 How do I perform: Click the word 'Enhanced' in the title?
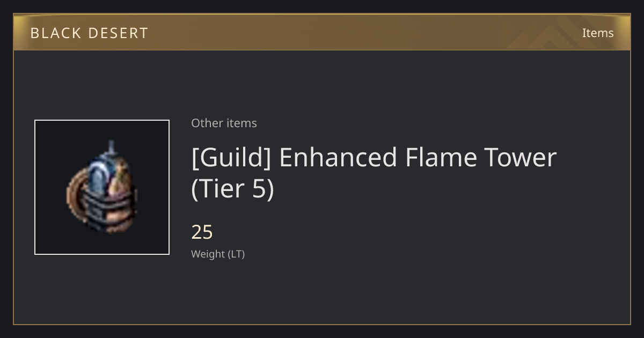(x=339, y=158)
